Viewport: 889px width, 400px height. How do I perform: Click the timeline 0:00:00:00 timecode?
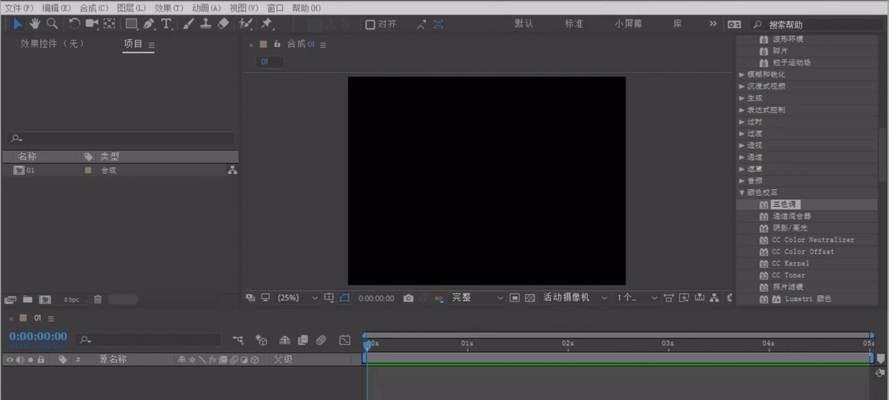pyautogui.click(x=38, y=337)
